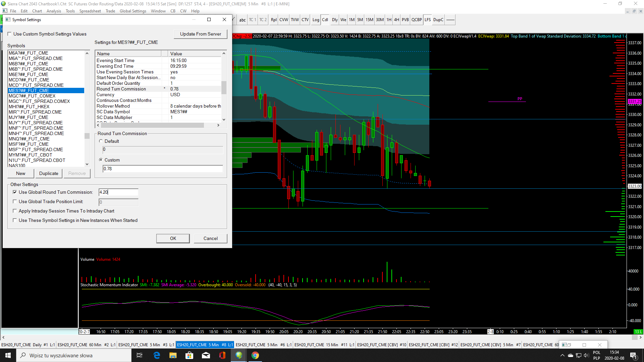Toggle the Log scale toolbar button

point(316,20)
